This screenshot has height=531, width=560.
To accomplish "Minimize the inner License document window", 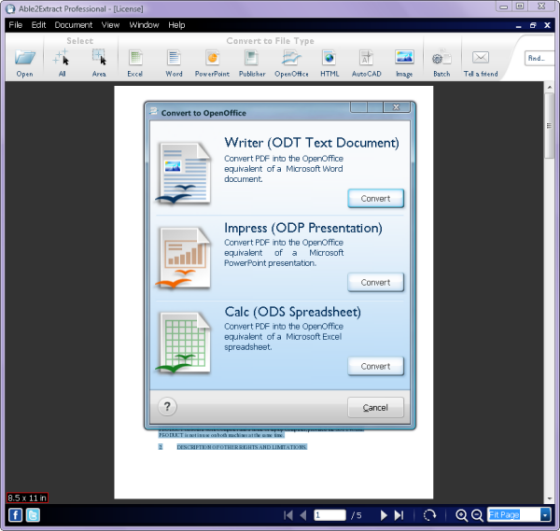I will click(x=519, y=26).
